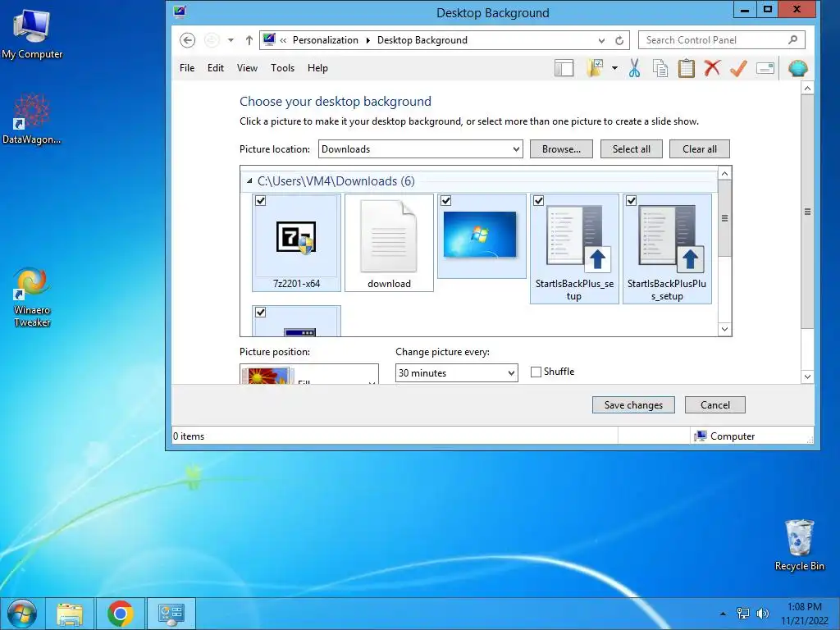This screenshot has width=840, height=630.
Task: Click the Copy icon in toolbar
Action: pos(660,68)
